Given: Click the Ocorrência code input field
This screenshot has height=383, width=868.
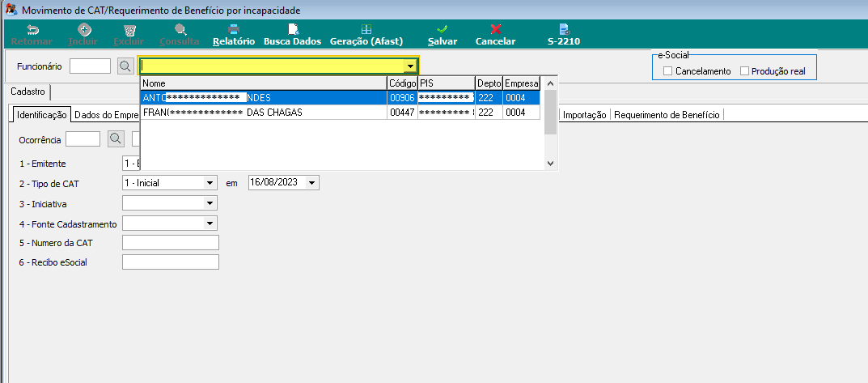Looking at the screenshot, I should click(83, 139).
